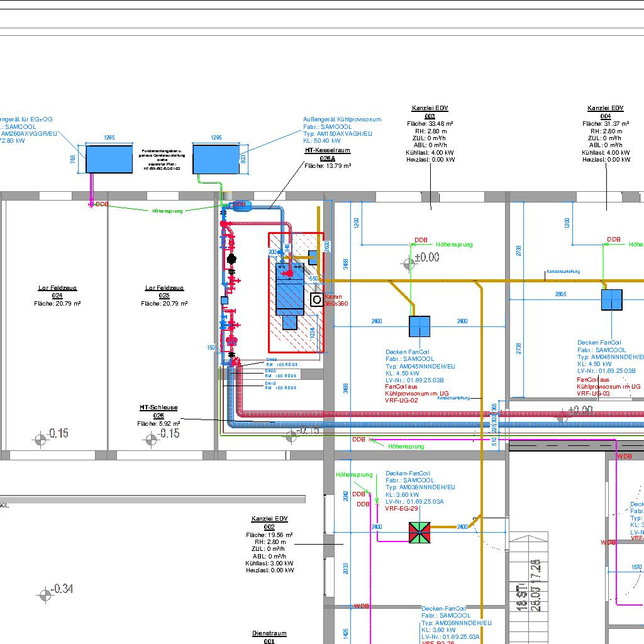The width and height of the screenshot is (644, 644).
Task: Select the 1295 dimension above left outdoor unit
Action: click(x=109, y=138)
